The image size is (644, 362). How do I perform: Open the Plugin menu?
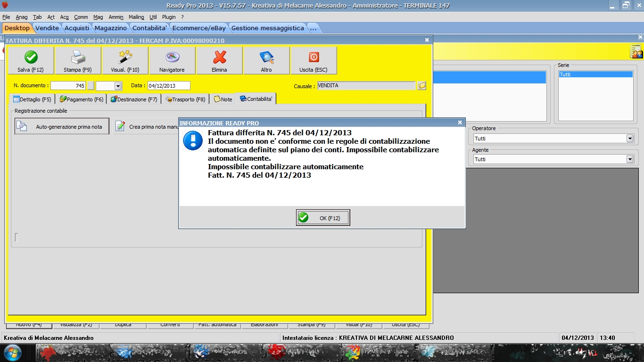169,17
